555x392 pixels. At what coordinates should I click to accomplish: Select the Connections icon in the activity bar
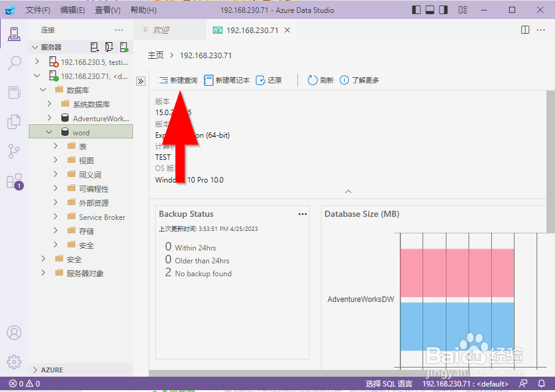tap(14, 34)
